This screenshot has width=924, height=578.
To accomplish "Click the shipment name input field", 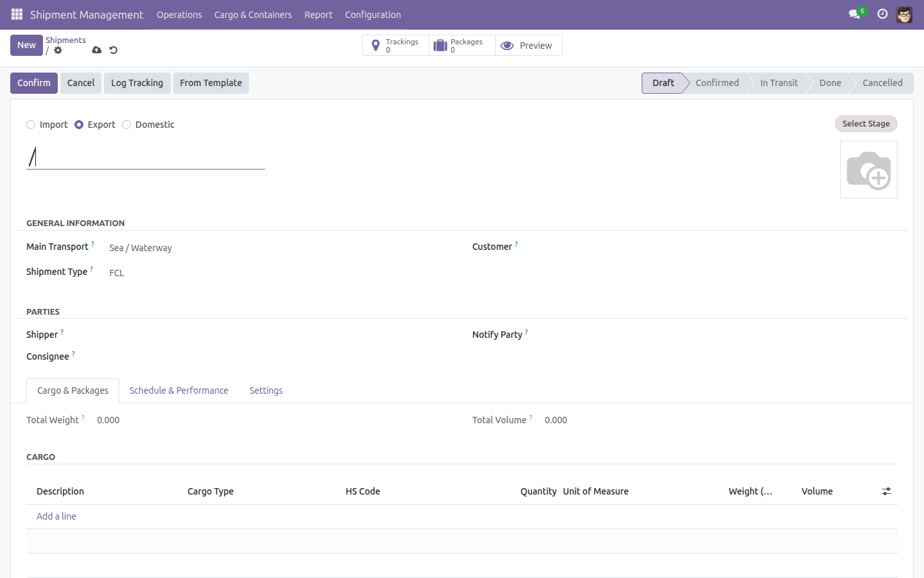I will 146,157.
